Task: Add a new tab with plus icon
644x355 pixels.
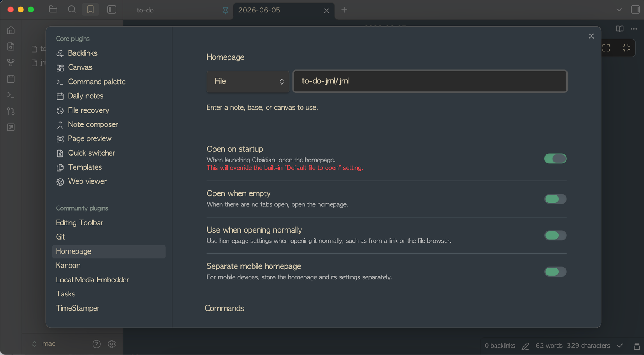Action: [x=344, y=10]
